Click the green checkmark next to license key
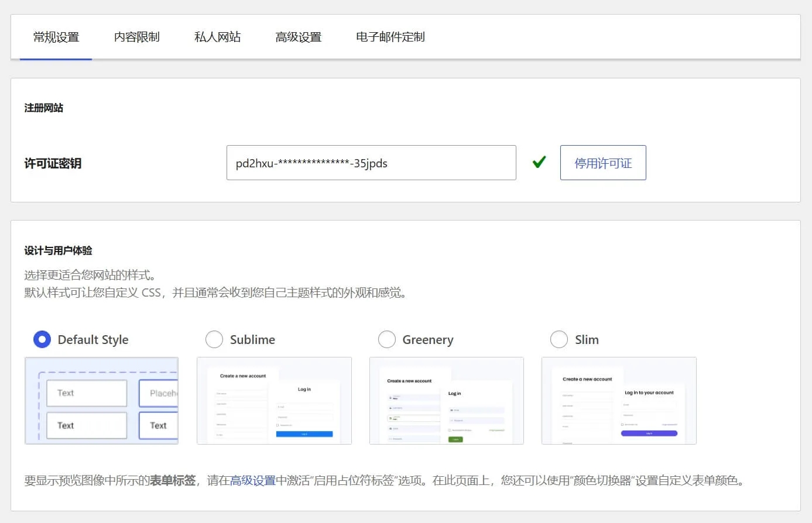812x523 pixels. 539,163
